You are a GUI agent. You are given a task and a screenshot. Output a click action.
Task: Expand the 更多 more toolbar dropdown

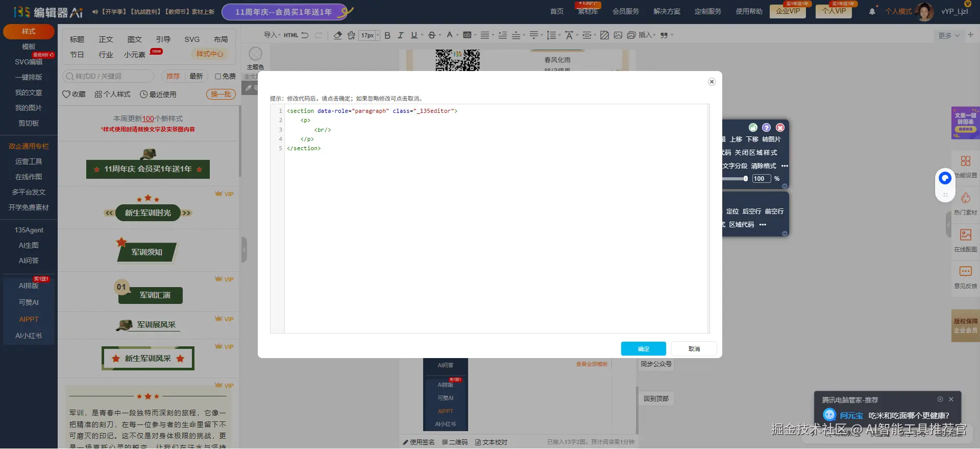point(949,35)
